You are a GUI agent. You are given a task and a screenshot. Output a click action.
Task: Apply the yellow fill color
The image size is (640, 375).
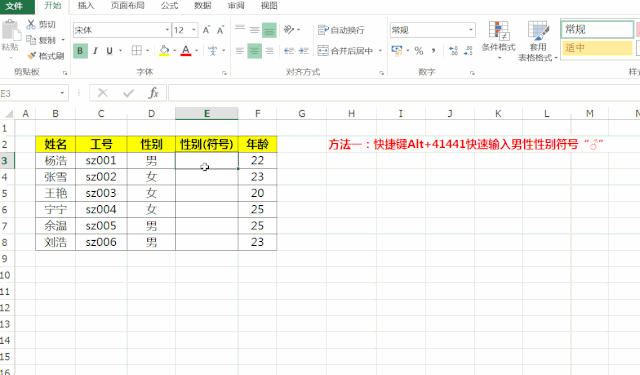tap(164, 51)
